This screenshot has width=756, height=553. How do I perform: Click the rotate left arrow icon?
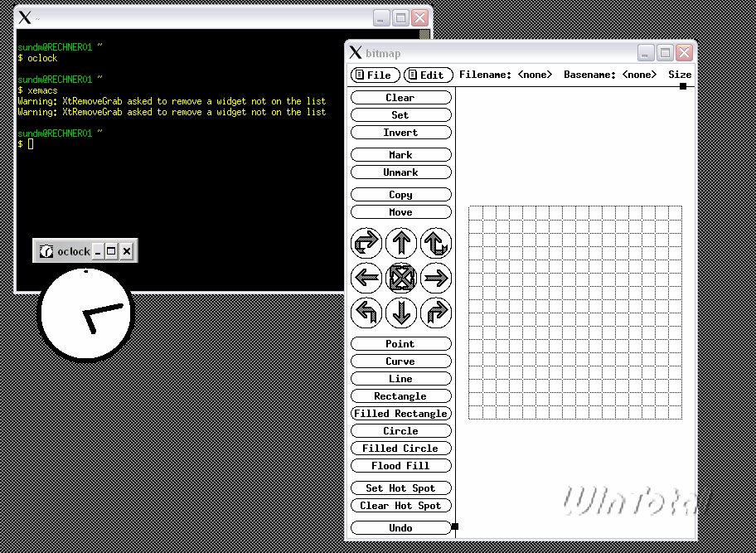pyautogui.click(x=366, y=313)
